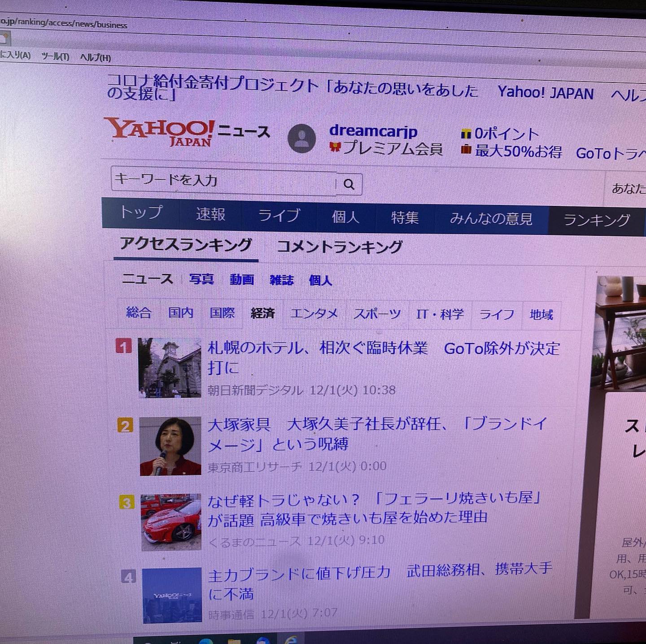Open the コロナ給付金寄付プロジェクト banner link
The image size is (646, 644).
coord(292,87)
